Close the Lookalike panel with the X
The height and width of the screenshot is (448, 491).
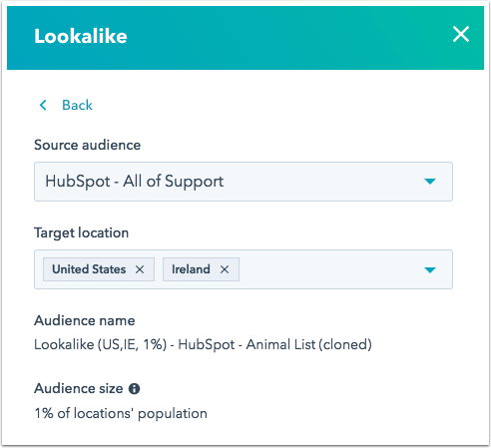(x=461, y=34)
